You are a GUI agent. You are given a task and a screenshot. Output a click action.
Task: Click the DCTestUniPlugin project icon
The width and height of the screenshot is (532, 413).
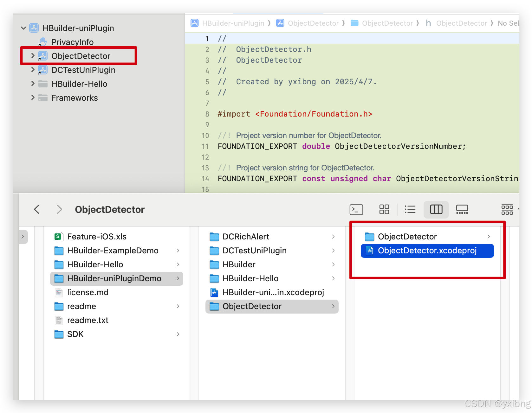(x=43, y=70)
